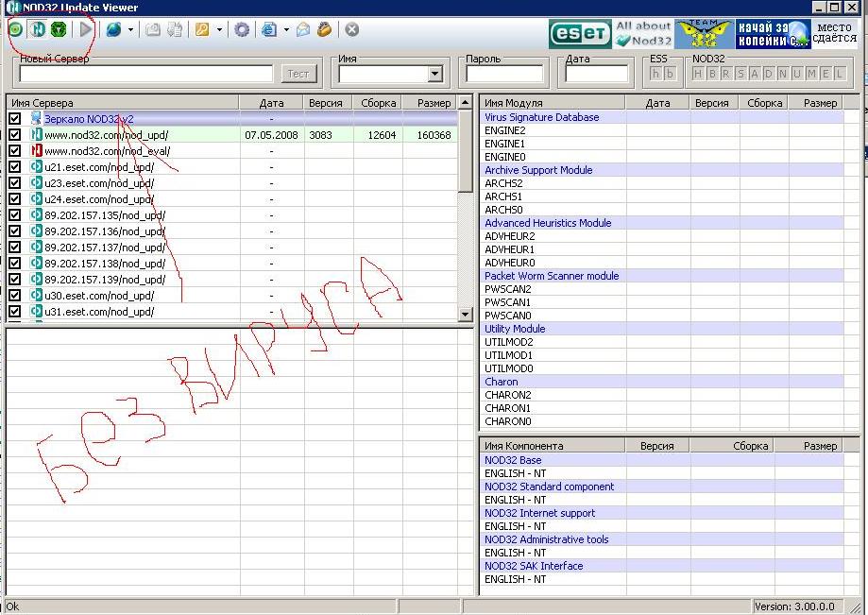
Task: Open dropdown arrow beside Internet Explorer icon
Action: [286, 29]
